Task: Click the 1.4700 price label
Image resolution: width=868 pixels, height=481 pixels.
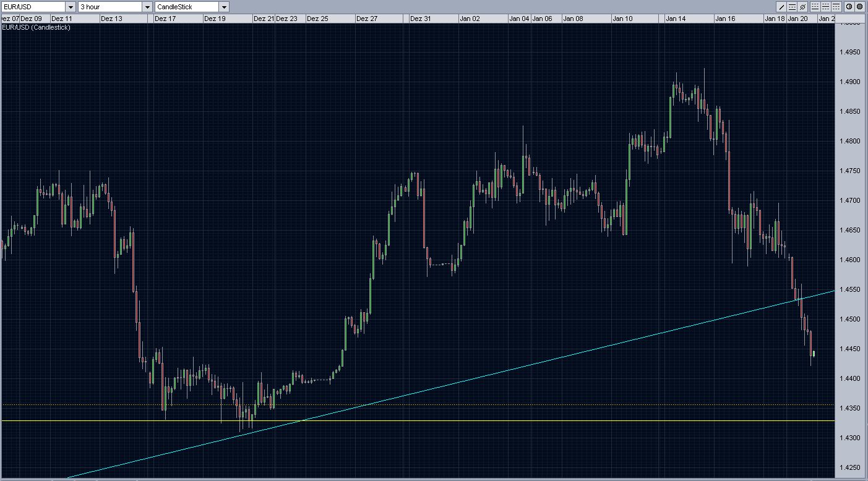Action: click(851, 200)
